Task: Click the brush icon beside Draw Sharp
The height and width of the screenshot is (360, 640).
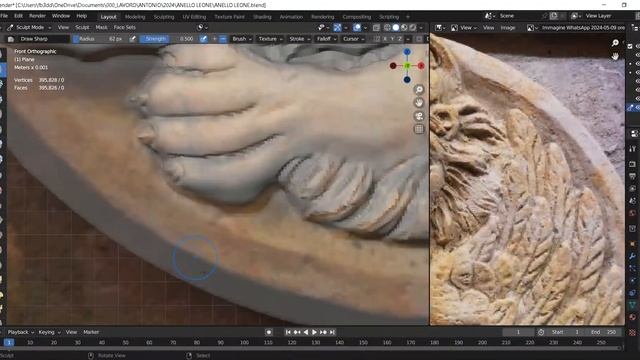Action: pos(11,39)
